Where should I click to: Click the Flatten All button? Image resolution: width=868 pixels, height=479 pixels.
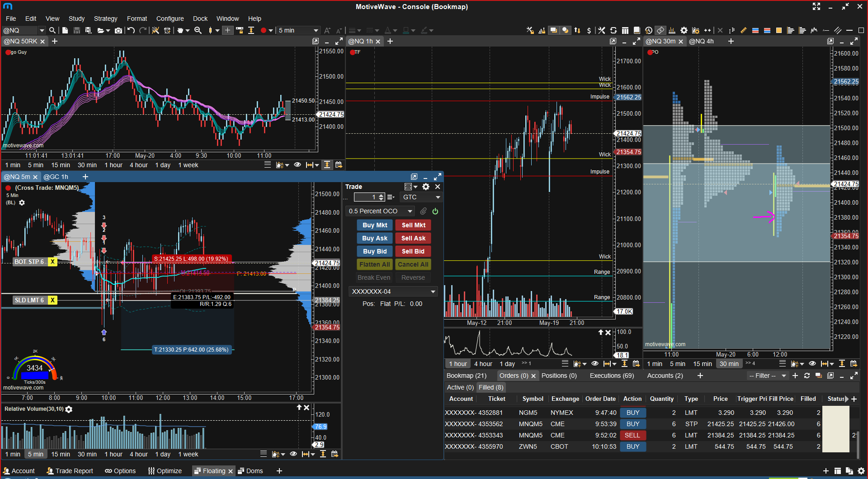[375, 264]
